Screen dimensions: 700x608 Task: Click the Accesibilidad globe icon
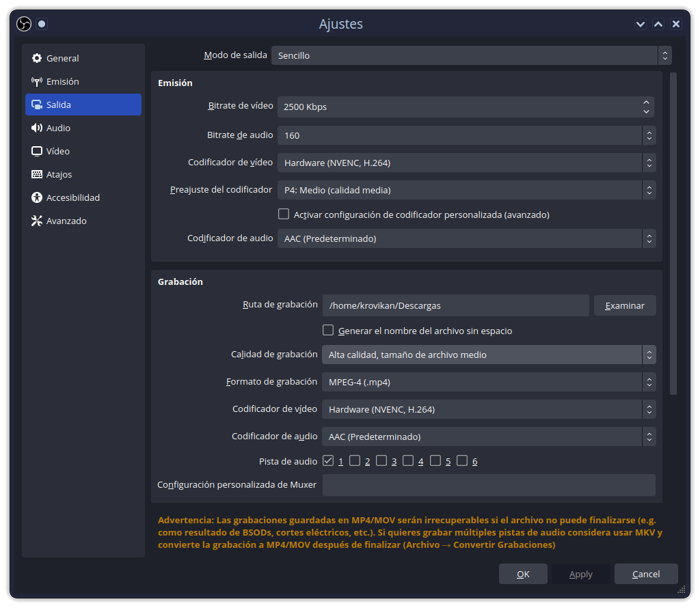(x=36, y=197)
